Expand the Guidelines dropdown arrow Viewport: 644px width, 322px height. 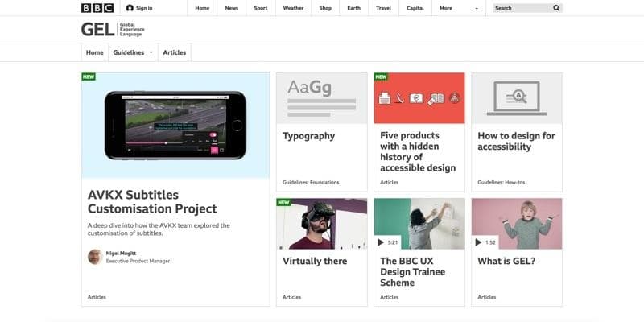(151, 52)
